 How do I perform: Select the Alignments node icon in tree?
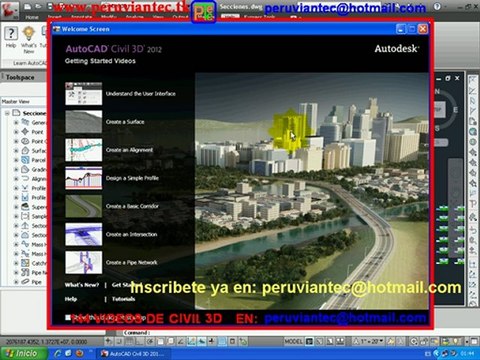click(x=25, y=178)
